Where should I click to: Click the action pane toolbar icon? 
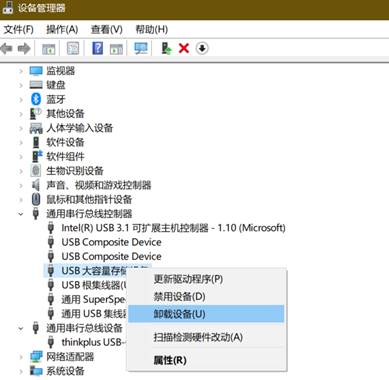(x=116, y=49)
